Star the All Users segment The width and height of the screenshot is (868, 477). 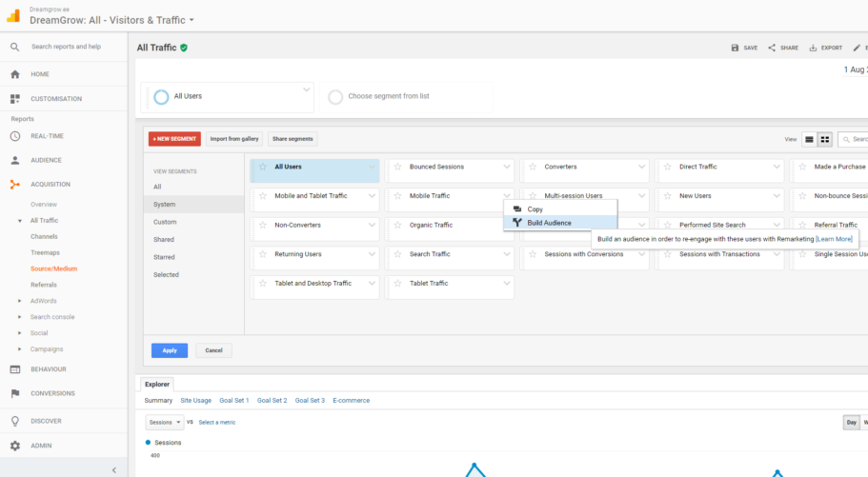pos(263,167)
